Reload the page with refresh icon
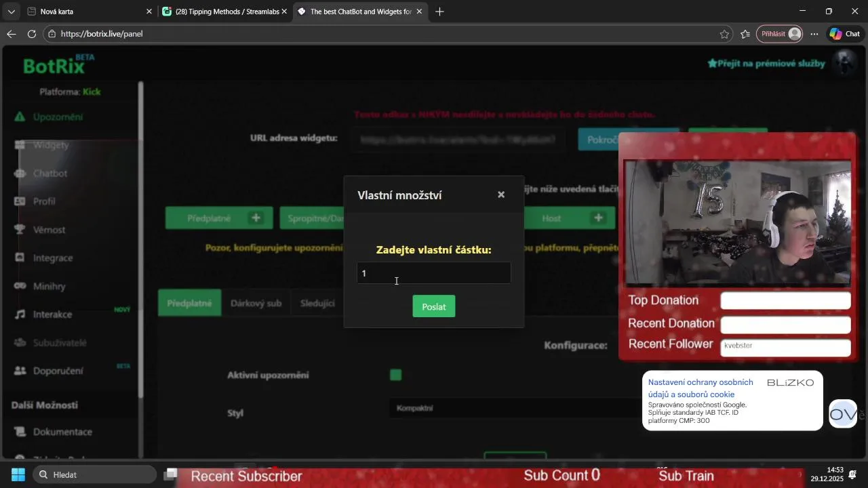Image resolution: width=868 pixels, height=488 pixels. click(32, 34)
